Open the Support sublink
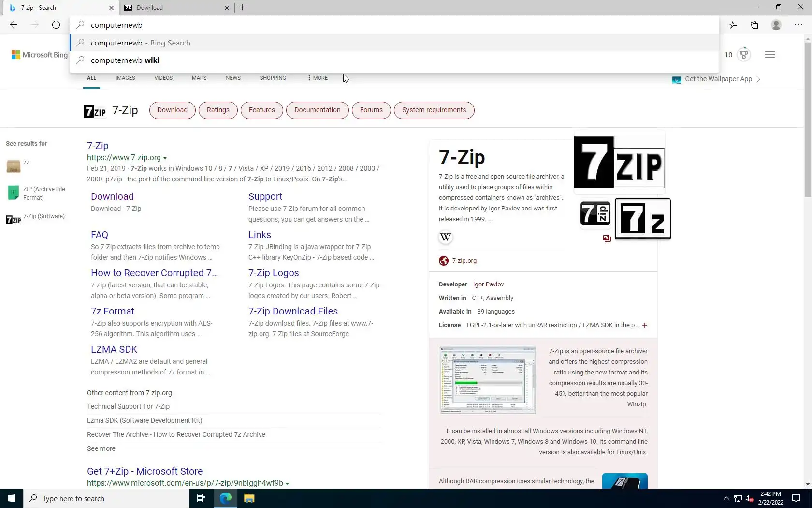Image resolution: width=812 pixels, height=508 pixels. tap(265, 196)
